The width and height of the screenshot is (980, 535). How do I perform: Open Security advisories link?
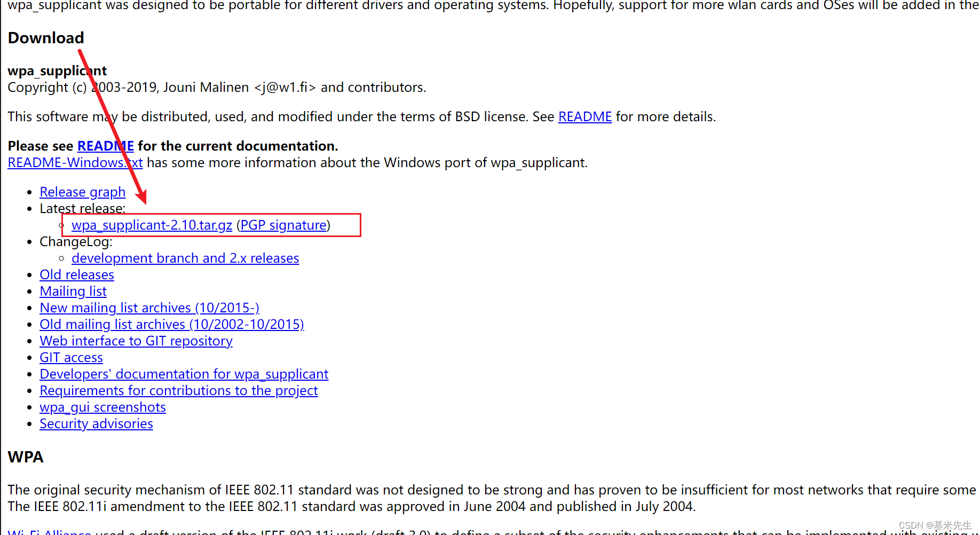[x=96, y=423]
